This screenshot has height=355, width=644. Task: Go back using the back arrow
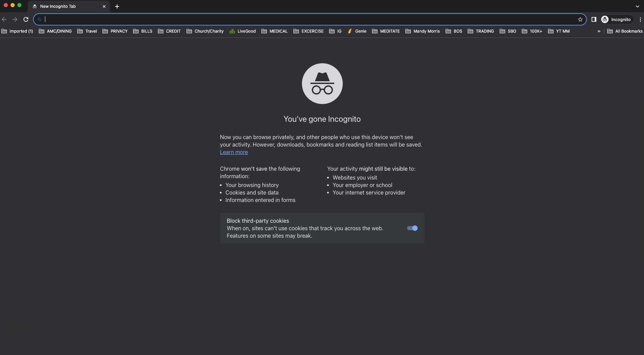pyautogui.click(x=4, y=19)
